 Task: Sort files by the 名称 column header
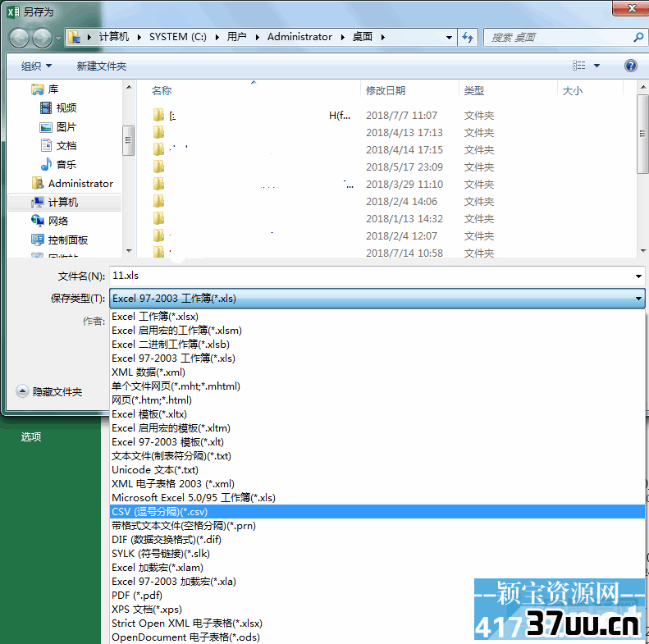tap(162, 90)
